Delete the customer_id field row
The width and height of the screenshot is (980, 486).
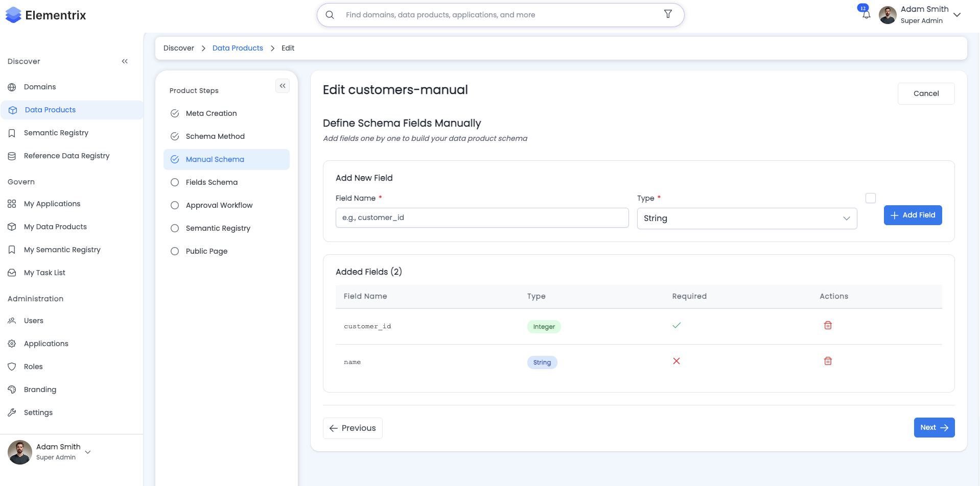click(828, 325)
